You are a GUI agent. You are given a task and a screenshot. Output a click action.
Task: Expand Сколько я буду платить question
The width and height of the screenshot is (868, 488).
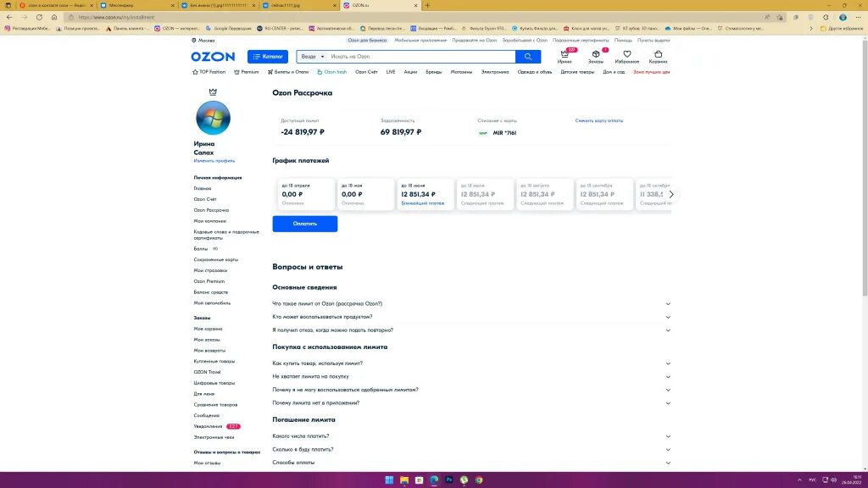[471, 450]
